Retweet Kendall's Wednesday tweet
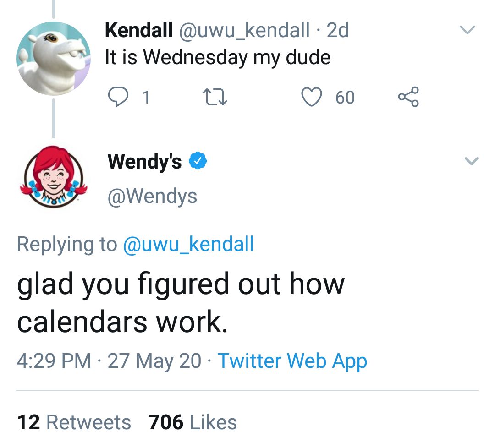 [214, 97]
